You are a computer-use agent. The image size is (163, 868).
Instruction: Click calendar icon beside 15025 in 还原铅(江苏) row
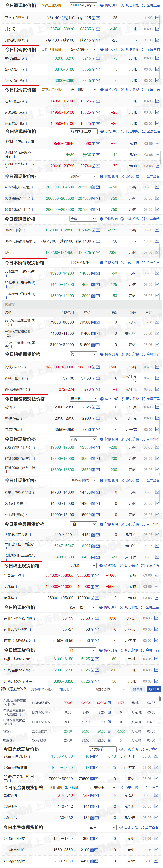[94, 101]
